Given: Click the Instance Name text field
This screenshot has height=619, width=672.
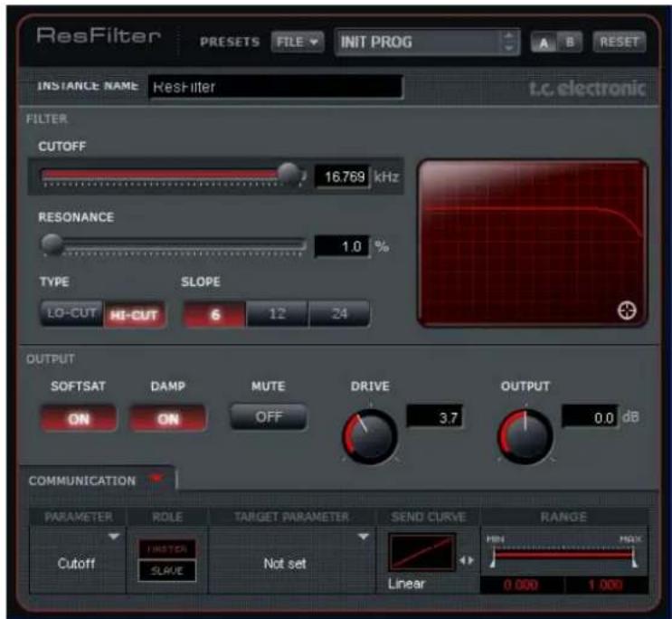Looking at the screenshot, I should pos(276,87).
